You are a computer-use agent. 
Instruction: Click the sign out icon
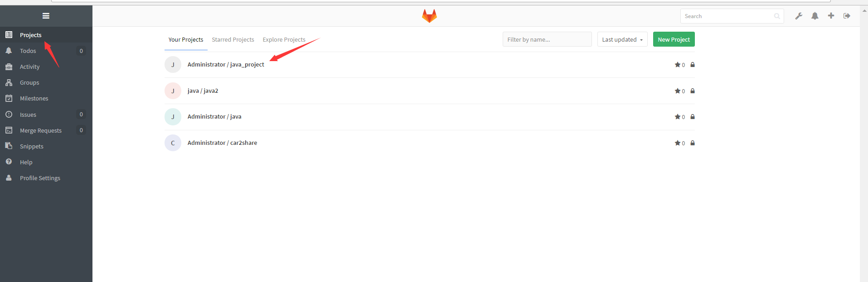tap(847, 16)
